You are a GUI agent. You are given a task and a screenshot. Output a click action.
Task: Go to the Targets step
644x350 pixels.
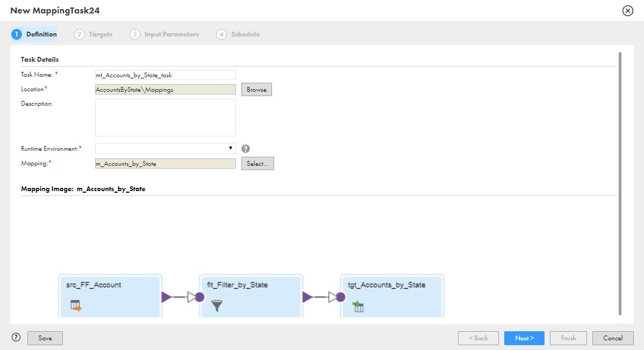[93, 34]
